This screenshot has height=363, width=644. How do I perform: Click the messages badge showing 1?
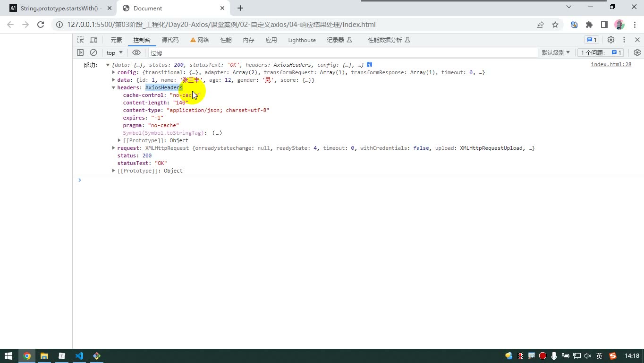pos(591,40)
